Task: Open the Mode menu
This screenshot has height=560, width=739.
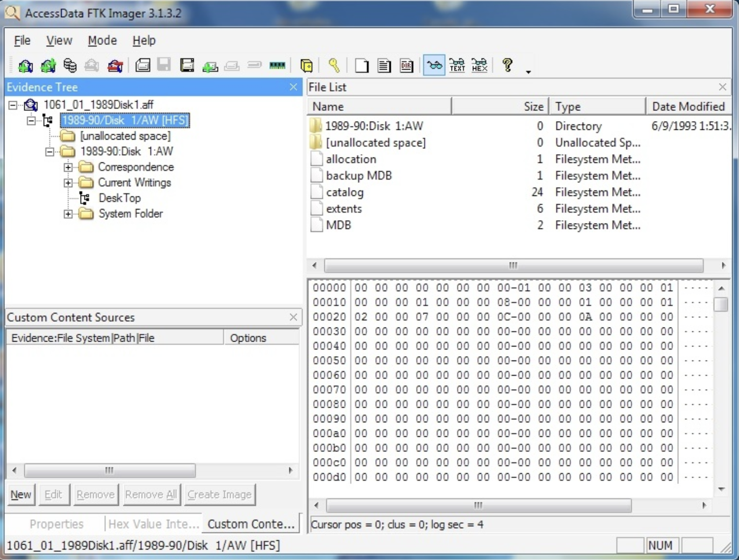Action: tap(102, 40)
